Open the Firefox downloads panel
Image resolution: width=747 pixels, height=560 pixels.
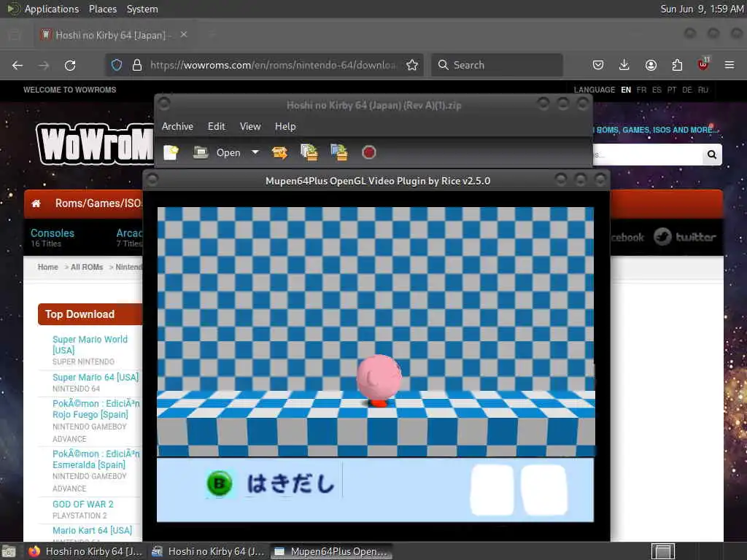coord(624,65)
